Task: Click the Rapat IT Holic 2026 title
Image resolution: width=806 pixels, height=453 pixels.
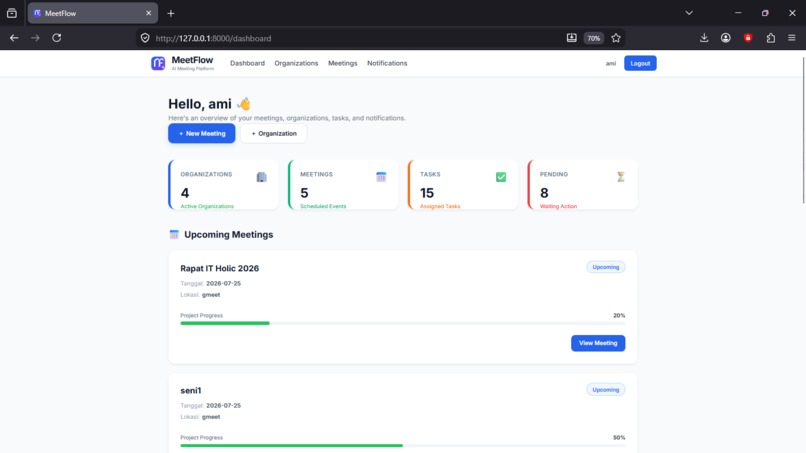Action: pos(219,268)
